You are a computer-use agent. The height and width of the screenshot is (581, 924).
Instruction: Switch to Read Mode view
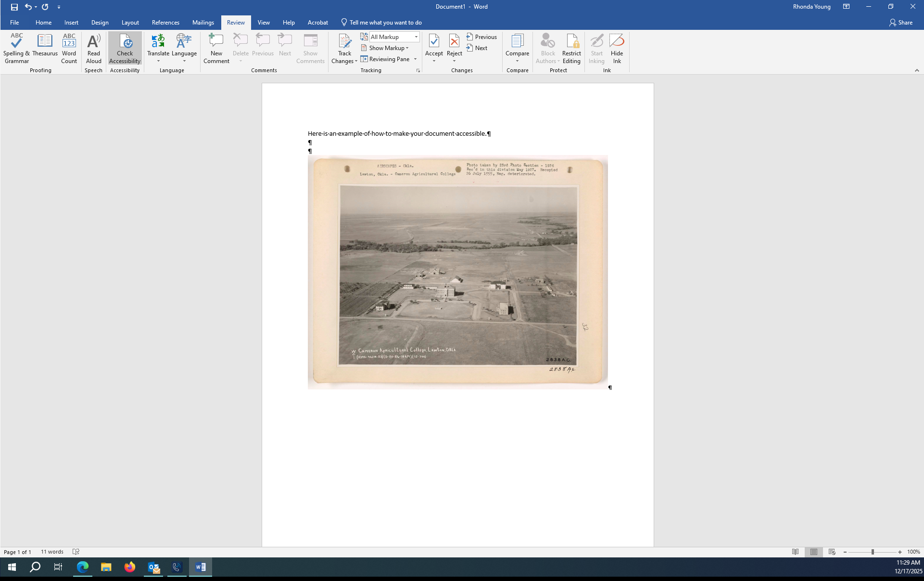pos(796,552)
